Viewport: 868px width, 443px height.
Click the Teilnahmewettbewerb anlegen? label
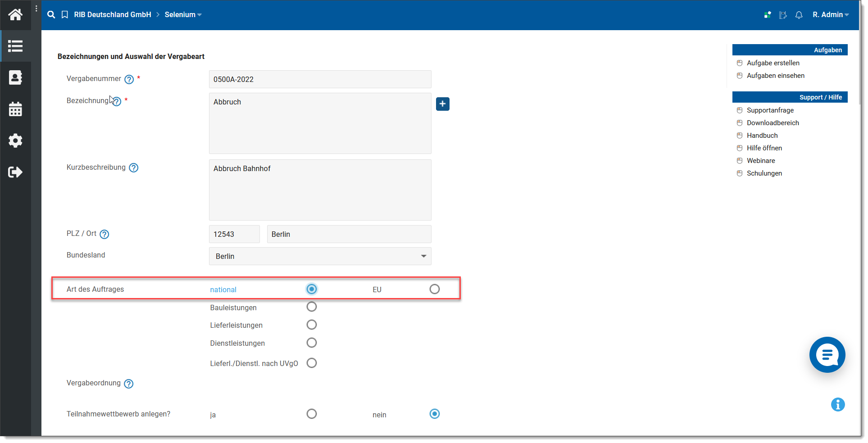[x=118, y=414]
